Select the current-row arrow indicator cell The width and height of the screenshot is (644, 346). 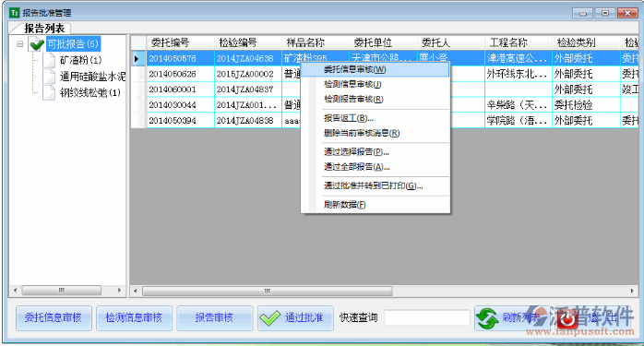pyautogui.click(x=138, y=58)
